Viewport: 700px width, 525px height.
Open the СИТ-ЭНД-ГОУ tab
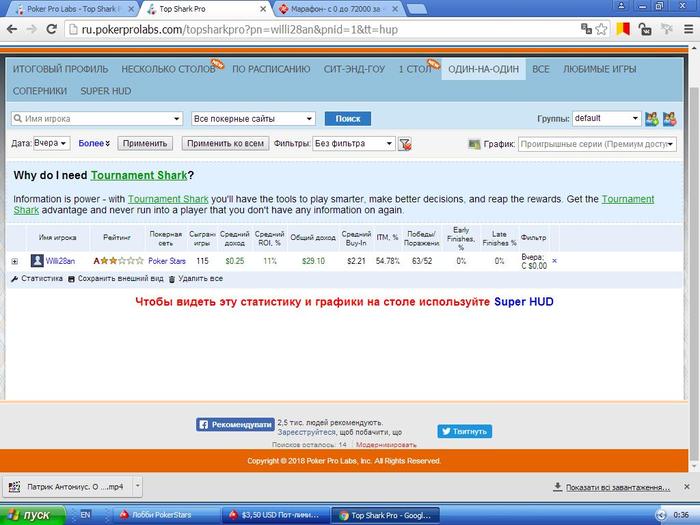tap(354, 69)
